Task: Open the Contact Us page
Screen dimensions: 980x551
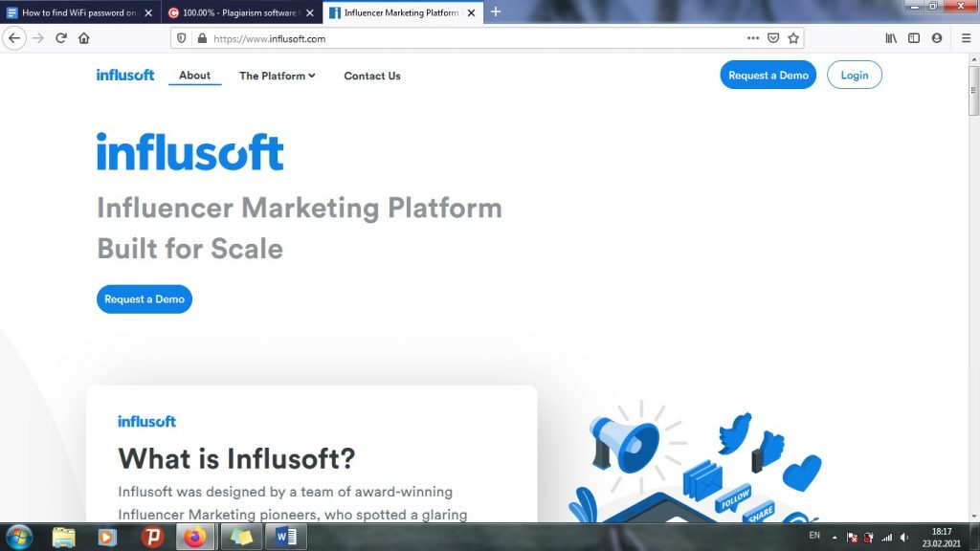Action: [x=372, y=76]
